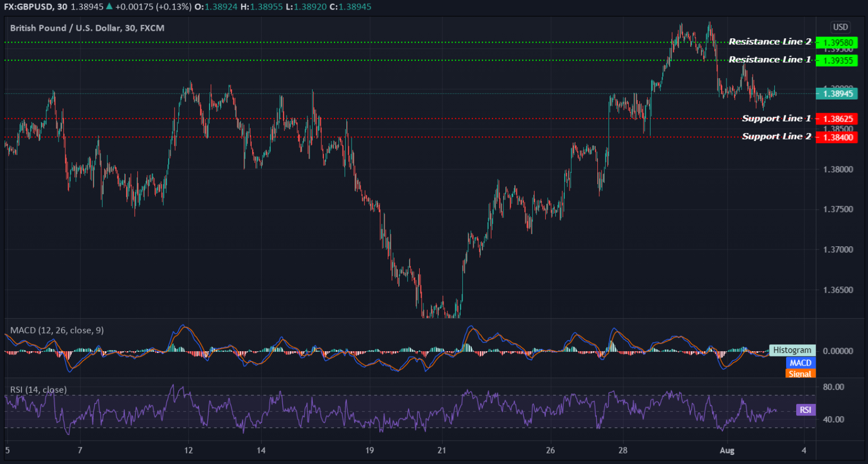Click the blue MACD legend tag

coord(800,363)
